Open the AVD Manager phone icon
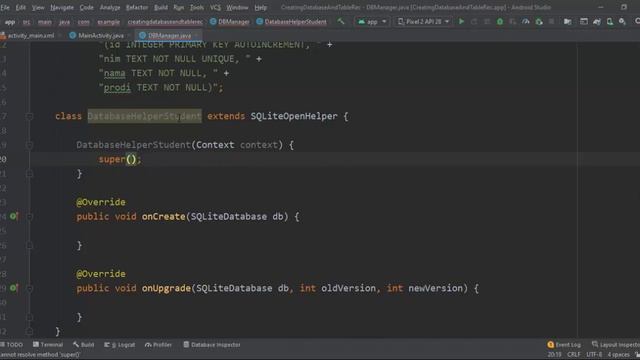This screenshot has width=640, height=360. tap(609, 22)
